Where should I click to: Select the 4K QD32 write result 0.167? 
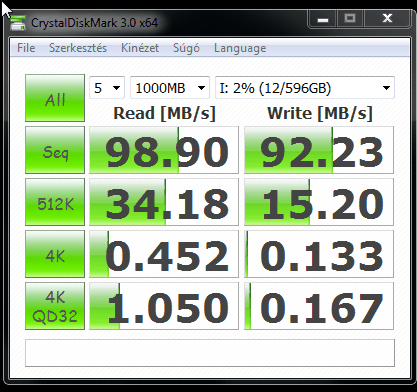click(319, 306)
